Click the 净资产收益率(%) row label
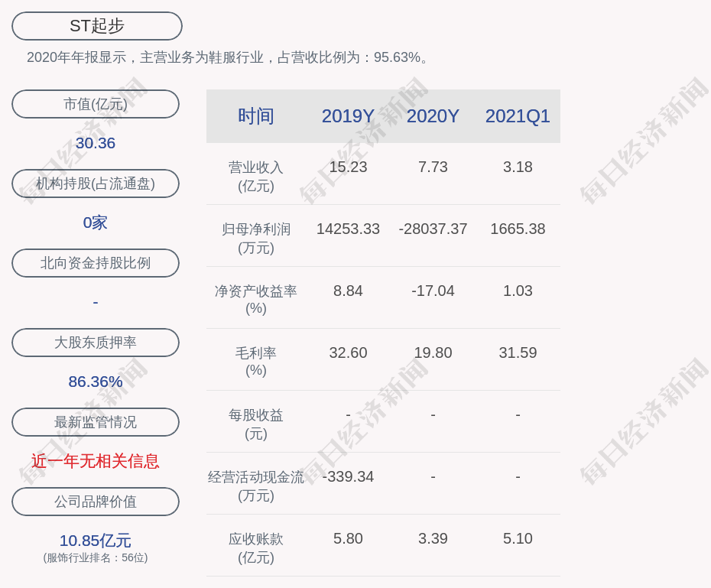711x588 pixels. tap(256, 300)
